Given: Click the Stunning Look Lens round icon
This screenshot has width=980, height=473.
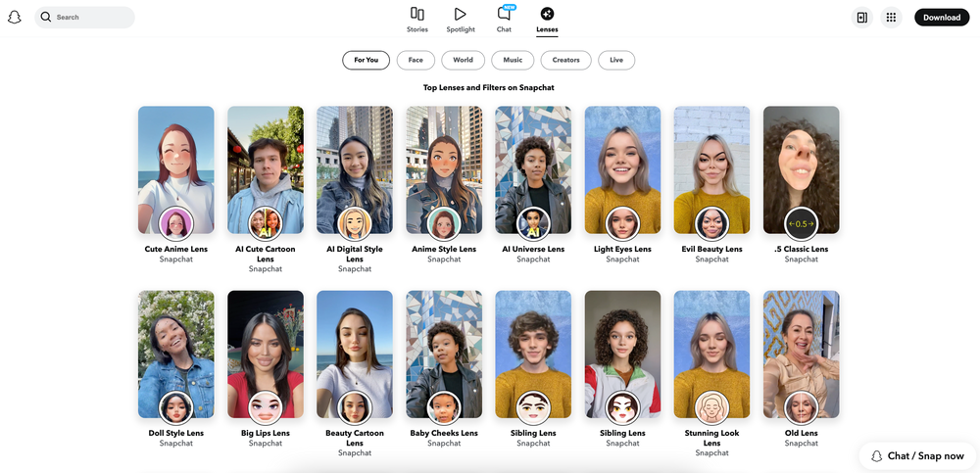Looking at the screenshot, I should (x=711, y=408).
